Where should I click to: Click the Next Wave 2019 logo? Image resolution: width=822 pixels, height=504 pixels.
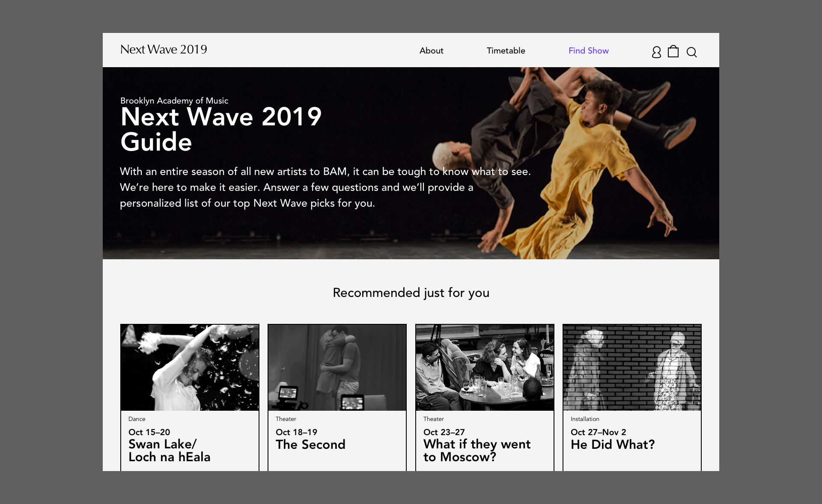(x=164, y=50)
